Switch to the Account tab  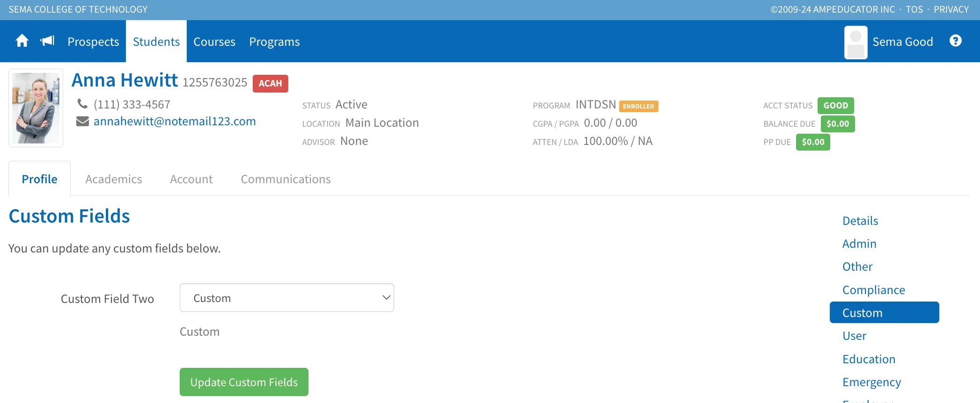click(191, 179)
